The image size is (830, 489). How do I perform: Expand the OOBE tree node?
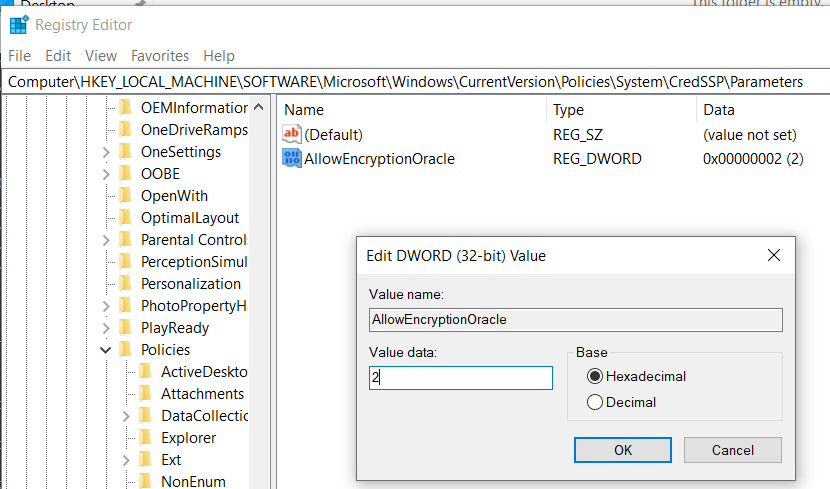[x=106, y=174]
